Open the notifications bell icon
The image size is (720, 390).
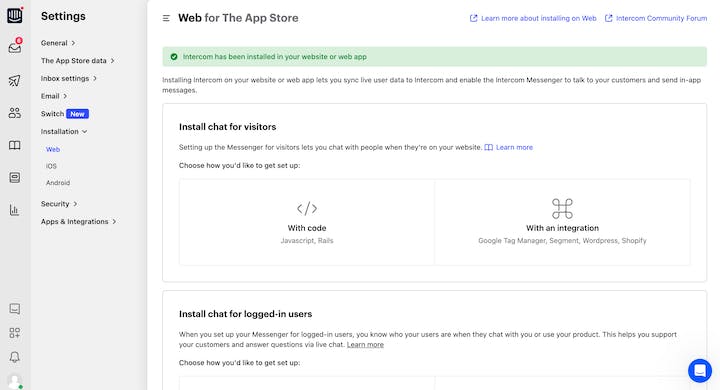click(x=15, y=357)
